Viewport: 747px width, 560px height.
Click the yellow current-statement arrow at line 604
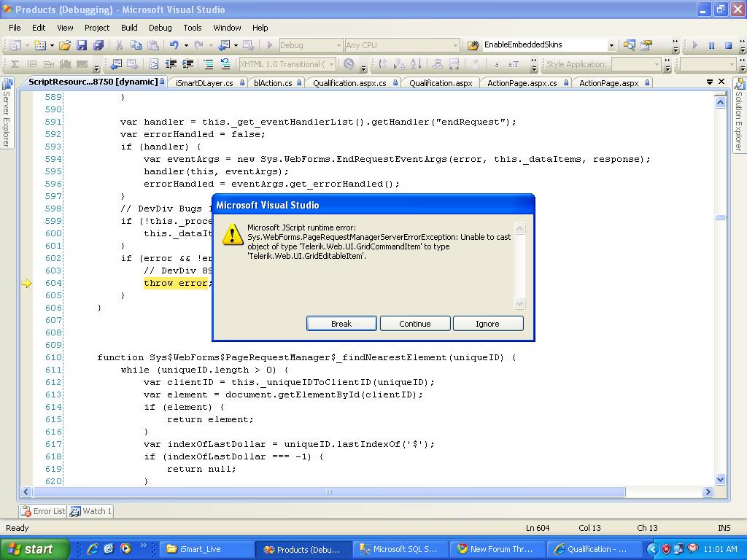coord(27,284)
